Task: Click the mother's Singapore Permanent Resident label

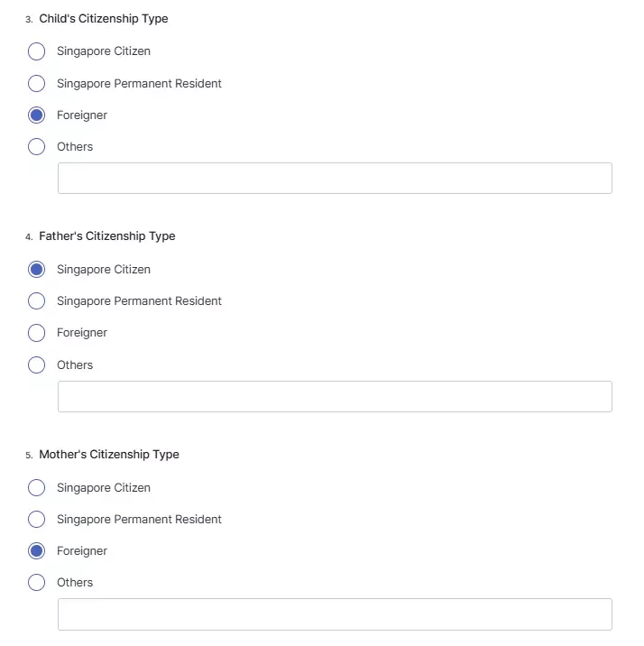Action: pyautogui.click(x=139, y=520)
